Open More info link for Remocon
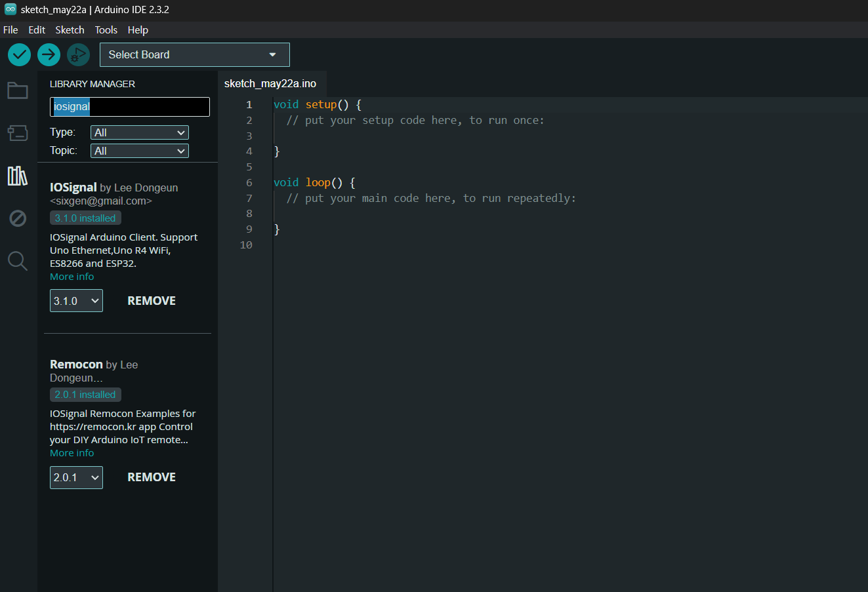This screenshot has height=592, width=868. point(72,453)
